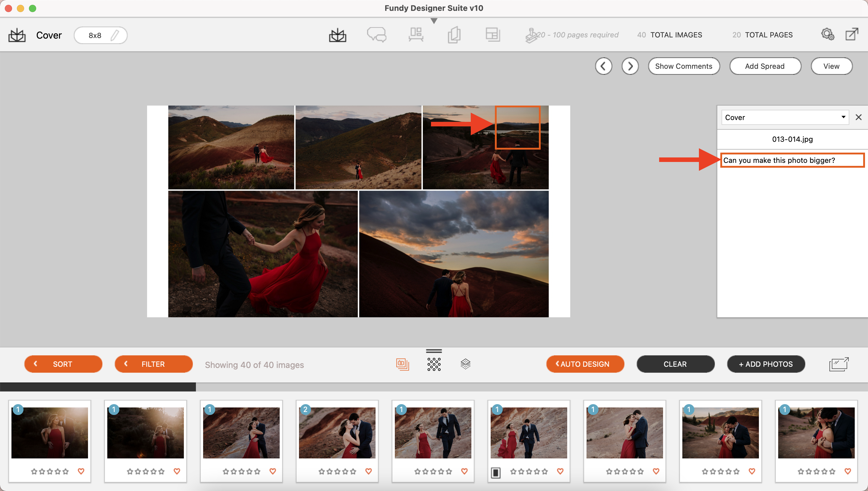Select the top-right photo in spread
Viewport: 868px width, 491px height.
486,147
